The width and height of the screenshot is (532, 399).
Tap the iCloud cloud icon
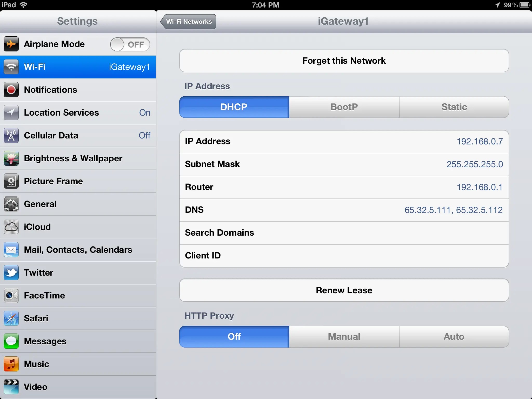pos(11,227)
